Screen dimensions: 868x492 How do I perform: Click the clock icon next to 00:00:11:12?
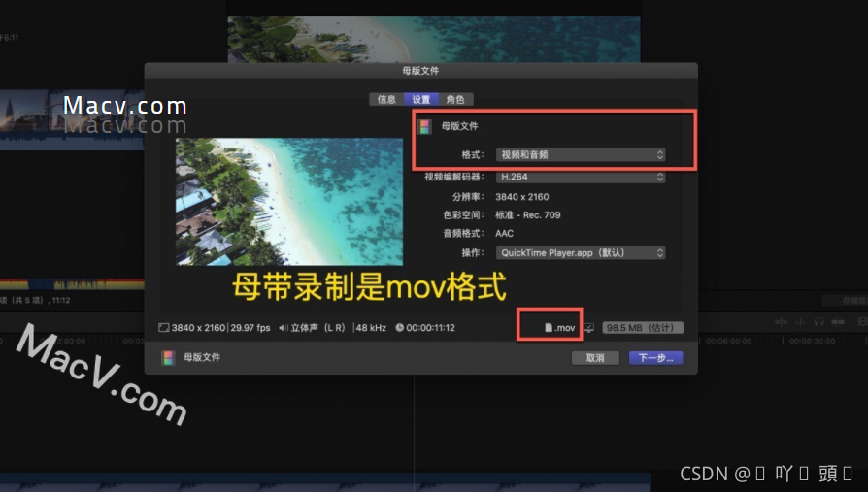tap(400, 328)
